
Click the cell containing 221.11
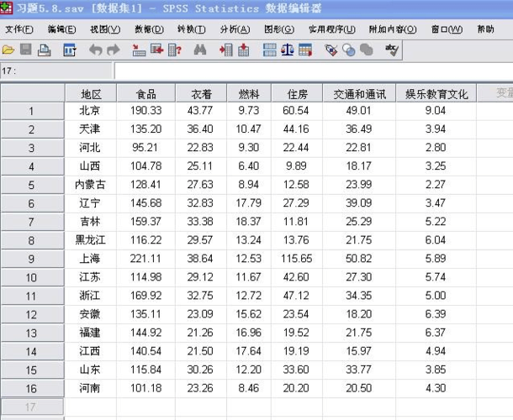point(146,259)
